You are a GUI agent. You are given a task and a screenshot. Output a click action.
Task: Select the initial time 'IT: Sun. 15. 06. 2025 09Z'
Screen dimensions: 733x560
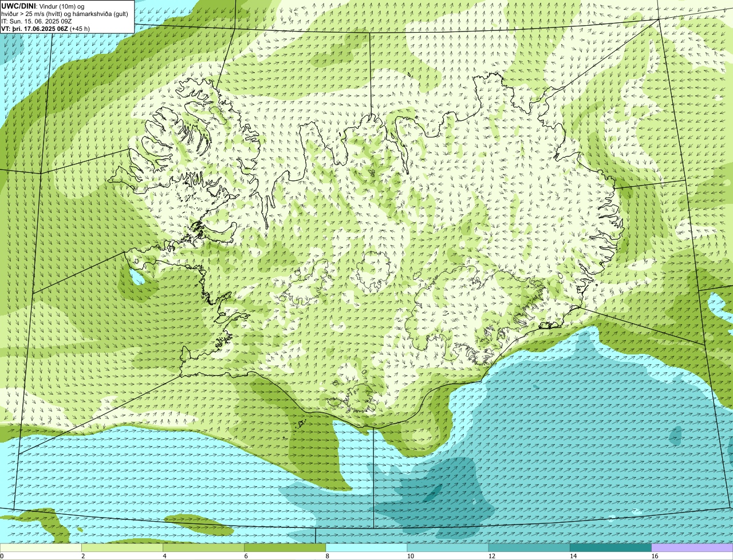click(37, 21)
